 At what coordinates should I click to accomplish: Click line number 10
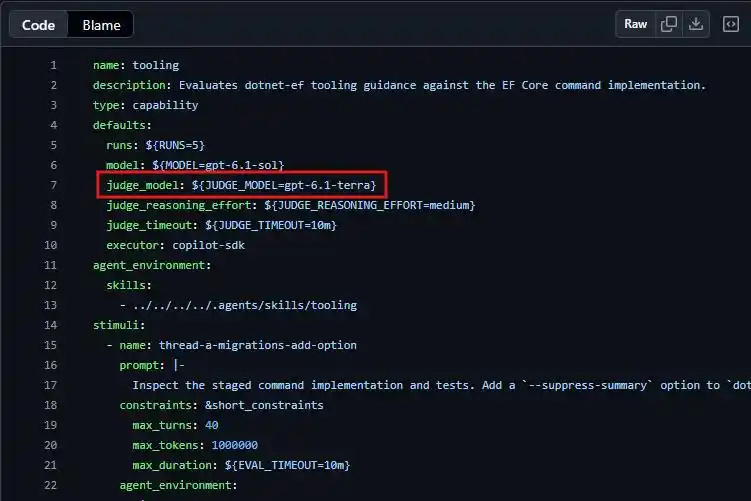coord(50,245)
